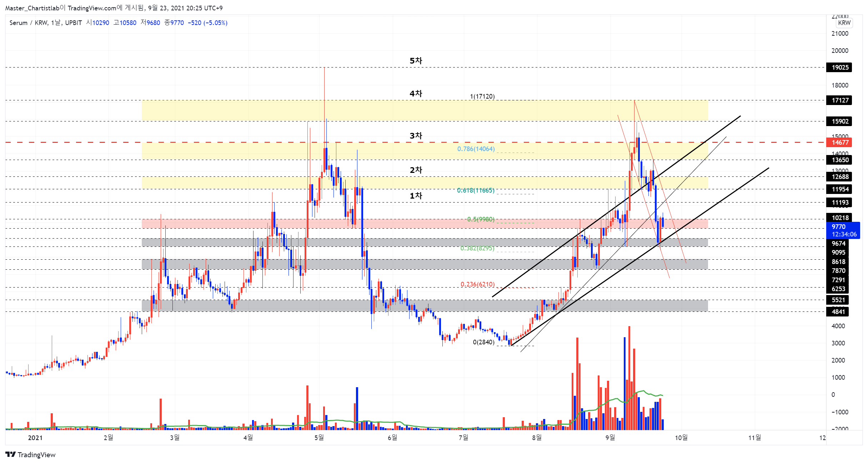The image size is (868, 464).
Task: Click the 4841 price label
Action: click(x=838, y=312)
